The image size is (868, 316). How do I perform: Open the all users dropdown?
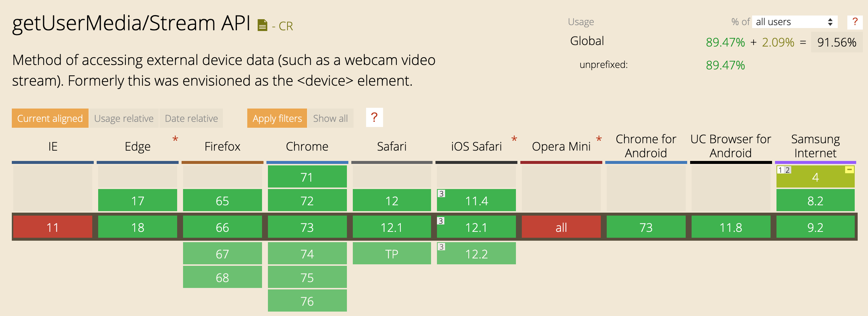(795, 22)
